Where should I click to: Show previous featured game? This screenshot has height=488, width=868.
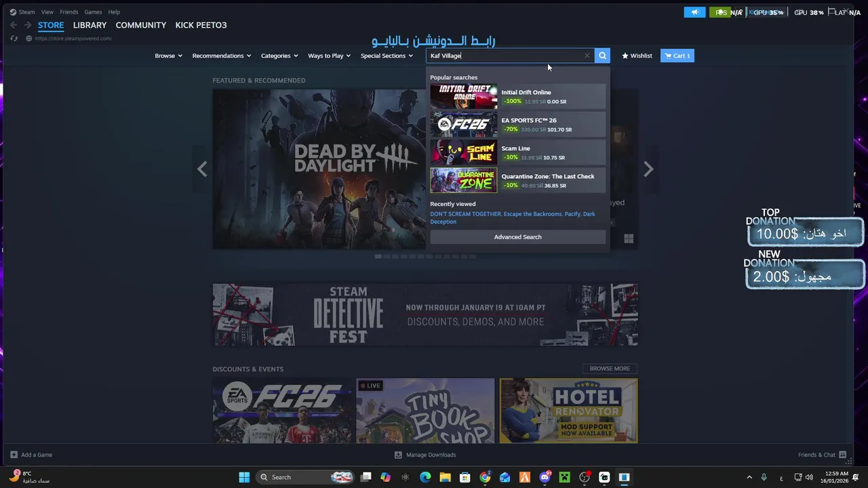coord(202,169)
